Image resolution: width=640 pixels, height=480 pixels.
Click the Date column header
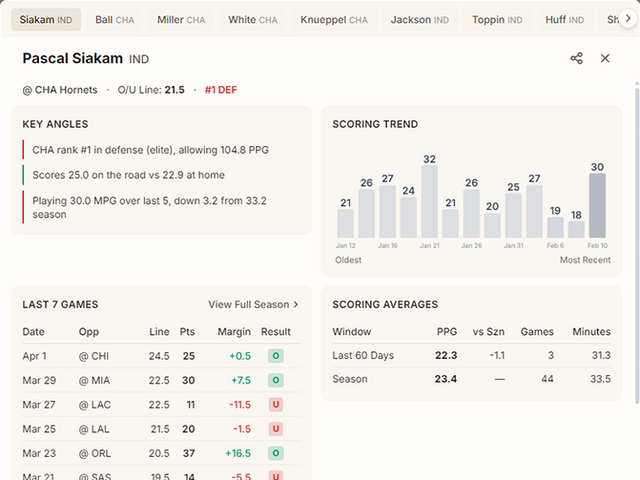click(33, 331)
